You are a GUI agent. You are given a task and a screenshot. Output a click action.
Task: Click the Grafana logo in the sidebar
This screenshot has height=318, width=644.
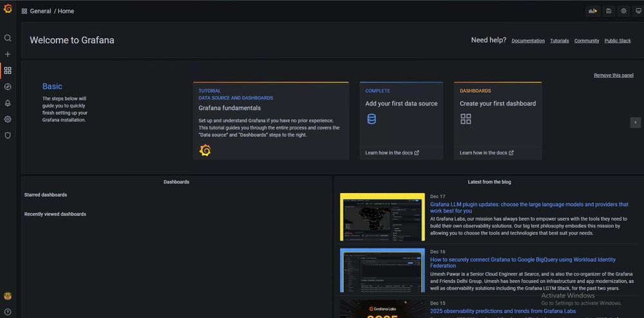(x=8, y=8)
